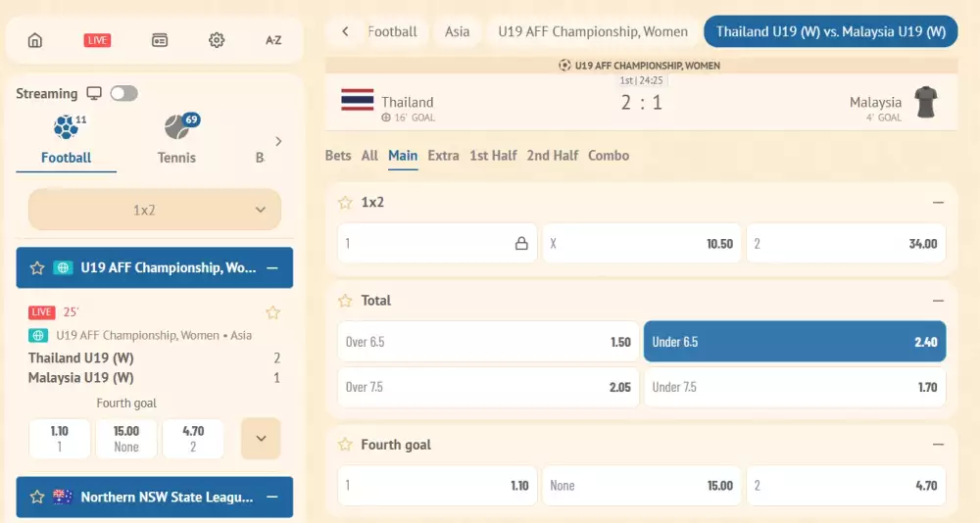Open the bet slip coupon icon

[x=160, y=40]
